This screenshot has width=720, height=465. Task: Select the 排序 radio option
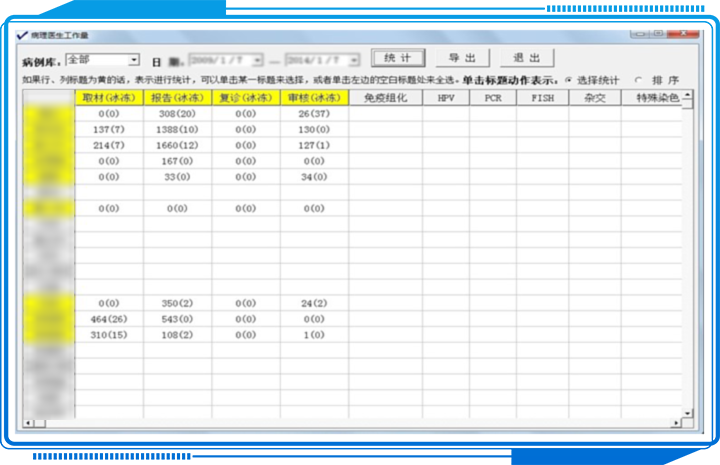point(640,80)
